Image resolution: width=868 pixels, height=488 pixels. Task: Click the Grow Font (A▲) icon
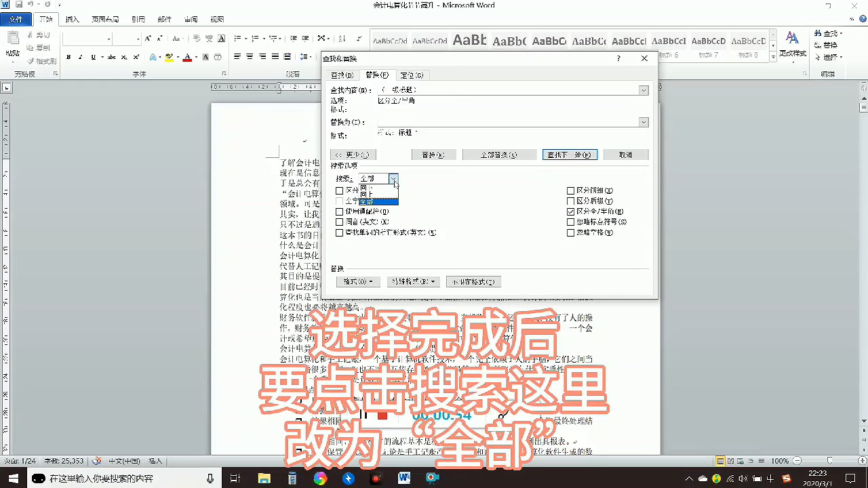[149, 39]
